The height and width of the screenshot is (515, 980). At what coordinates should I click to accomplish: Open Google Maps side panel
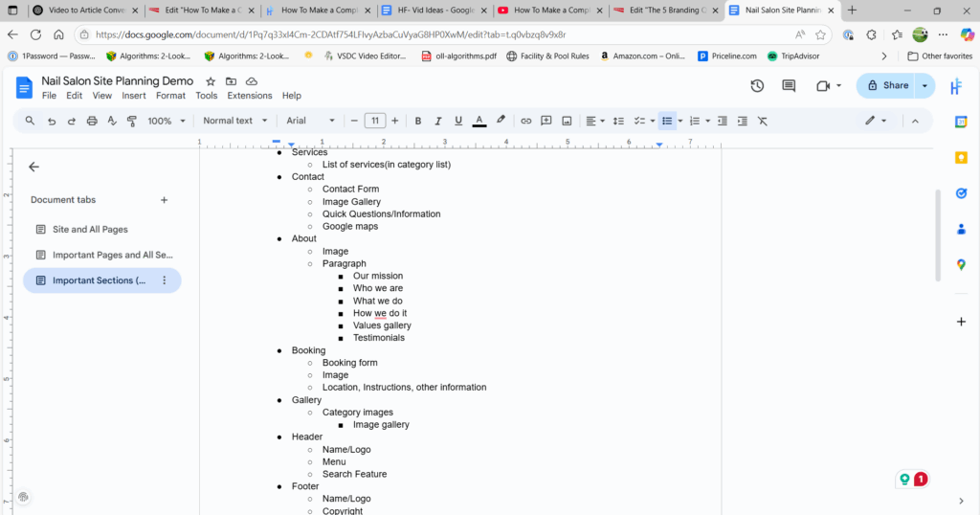961,265
